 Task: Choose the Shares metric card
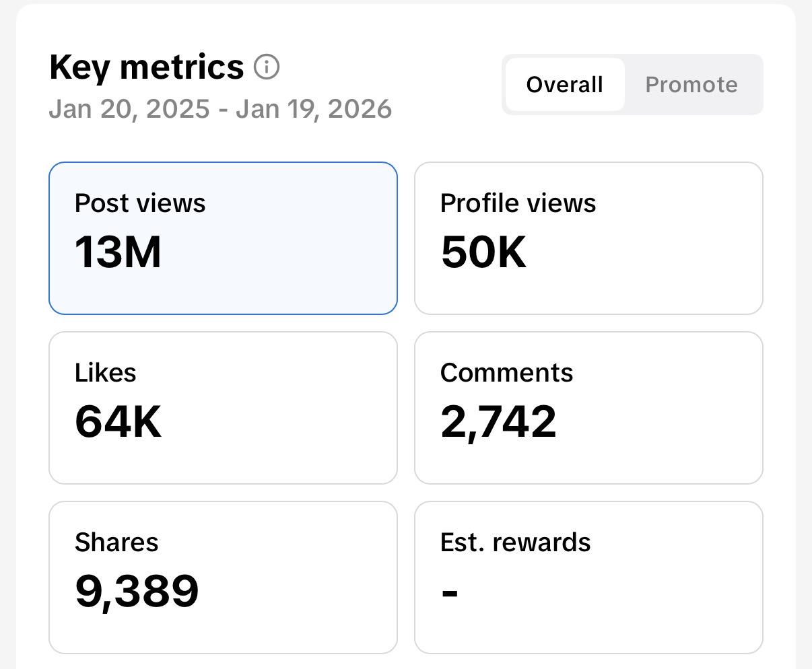coord(223,577)
